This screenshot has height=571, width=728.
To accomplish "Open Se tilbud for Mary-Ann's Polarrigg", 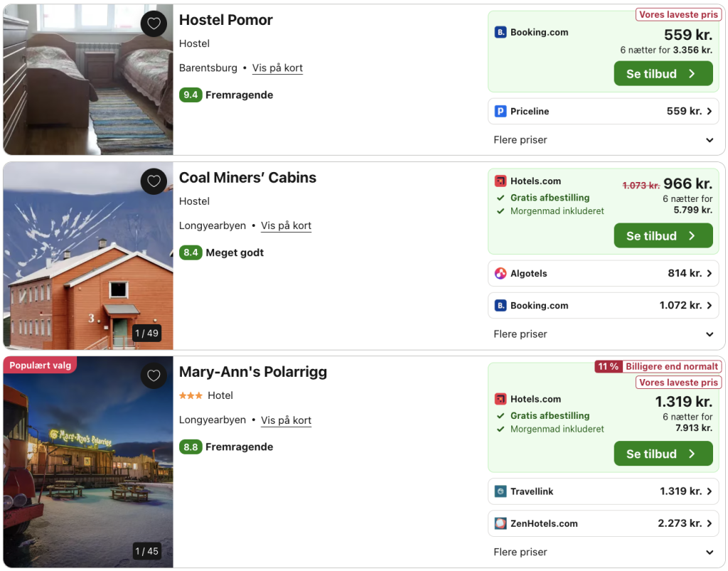I will coord(663,454).
